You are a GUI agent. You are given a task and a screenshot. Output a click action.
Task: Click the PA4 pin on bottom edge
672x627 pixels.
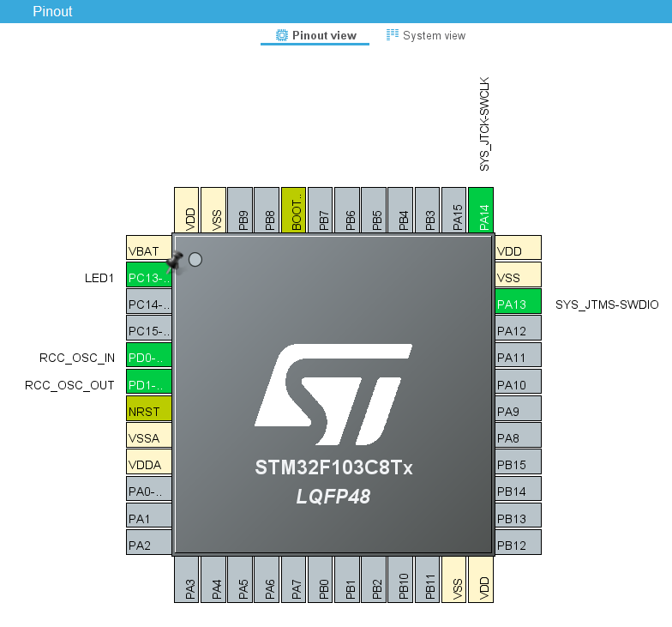click(x=213, y=580)
